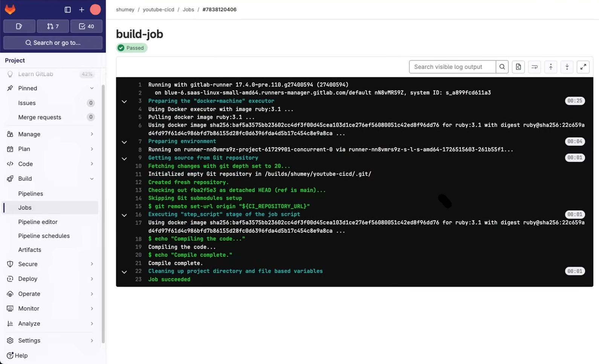Collapse the Executing step_script log section
The image size is (599, 364).
click(124, 215)
